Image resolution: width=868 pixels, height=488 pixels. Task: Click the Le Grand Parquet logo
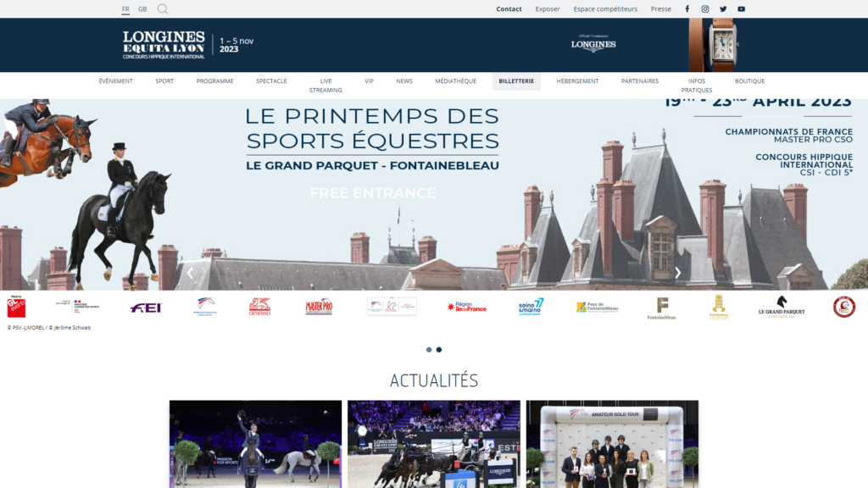782,307
